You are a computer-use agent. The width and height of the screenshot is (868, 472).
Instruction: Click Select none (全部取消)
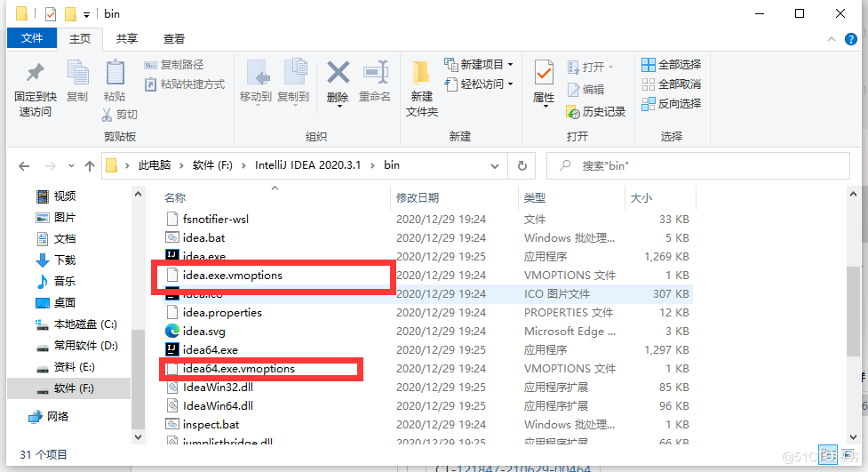coord(671,84)
